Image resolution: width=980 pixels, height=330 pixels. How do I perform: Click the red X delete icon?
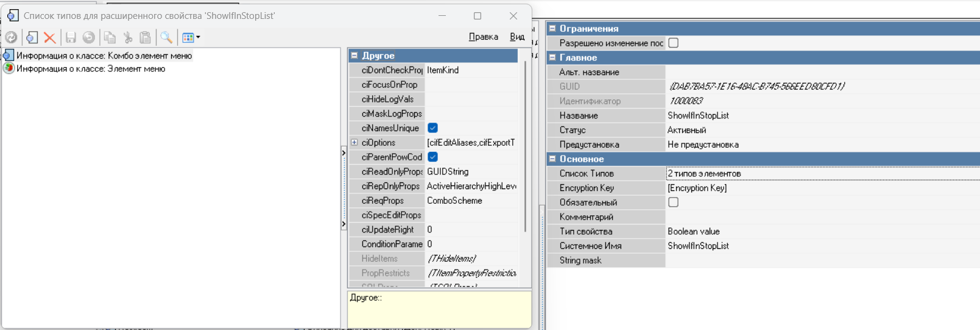click(50, 38)
